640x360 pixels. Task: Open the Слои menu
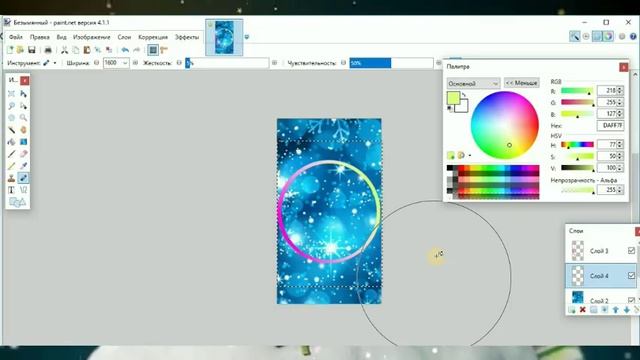coord(124,37)
